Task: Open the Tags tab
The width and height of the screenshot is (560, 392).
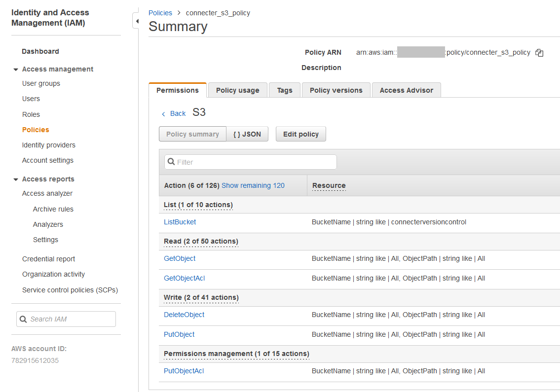Action: [284, 90]
